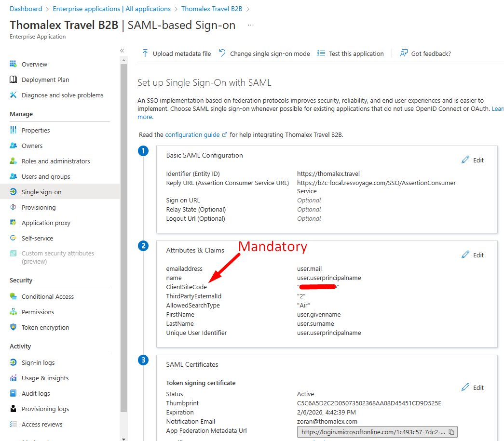This screenshot has height=441, width=504.
Task: Click the Overview grid icon
Action: (13, 64)
